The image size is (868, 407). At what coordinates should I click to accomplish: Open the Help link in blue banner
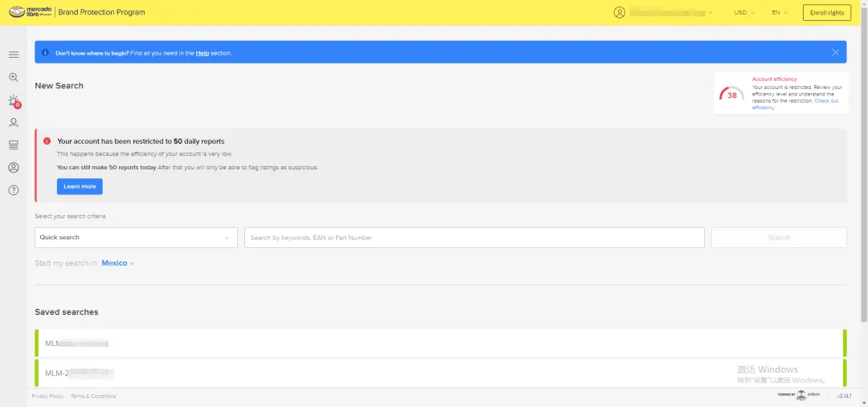point(202,53)
